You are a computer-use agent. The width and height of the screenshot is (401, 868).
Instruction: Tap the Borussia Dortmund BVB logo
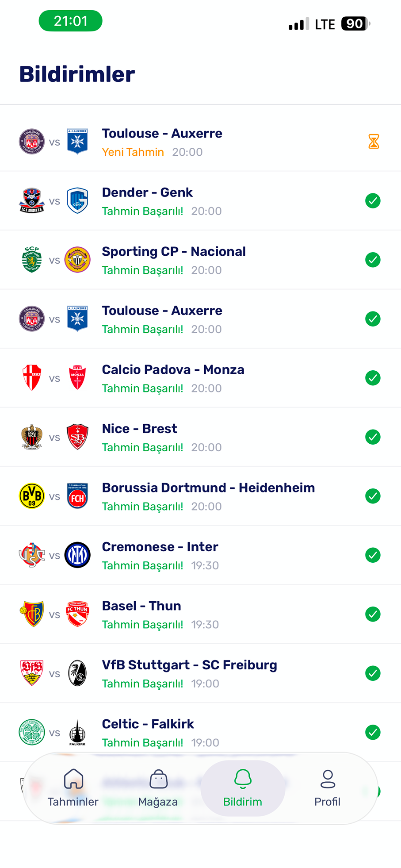(32, 496)
